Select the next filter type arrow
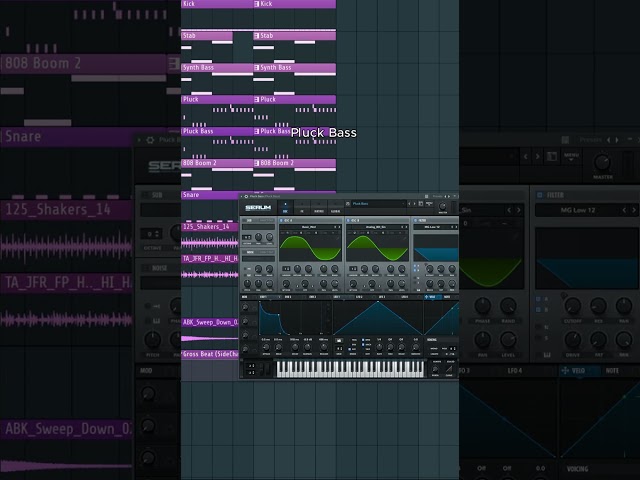Image resolution: width=640 pixels, height=480 pixels. [x=456, y=227]
